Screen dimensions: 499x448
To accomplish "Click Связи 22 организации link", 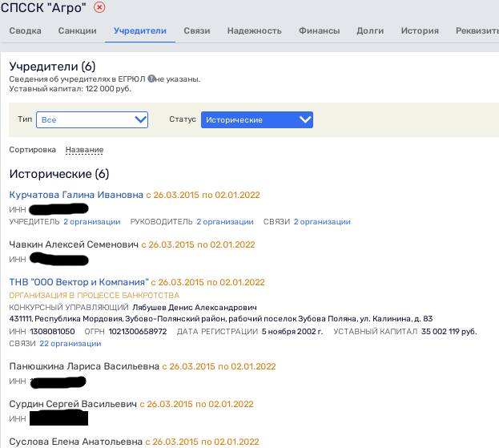I will coord(70,344).
